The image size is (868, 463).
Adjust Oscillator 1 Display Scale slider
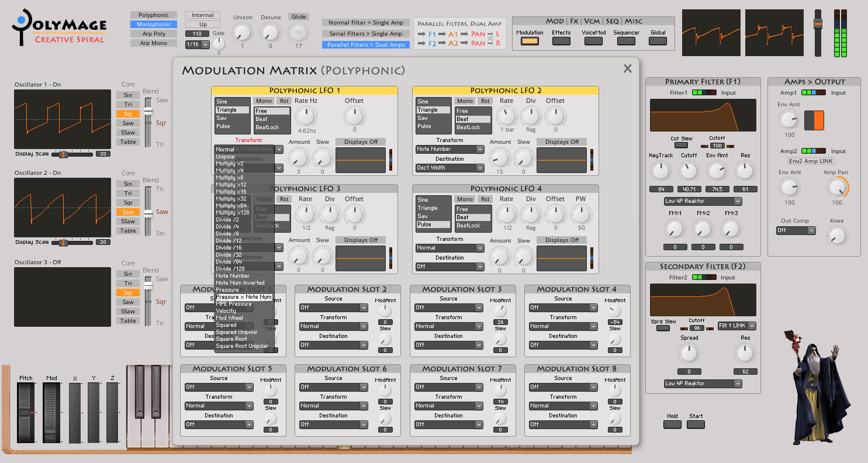[x=63, y=154]
